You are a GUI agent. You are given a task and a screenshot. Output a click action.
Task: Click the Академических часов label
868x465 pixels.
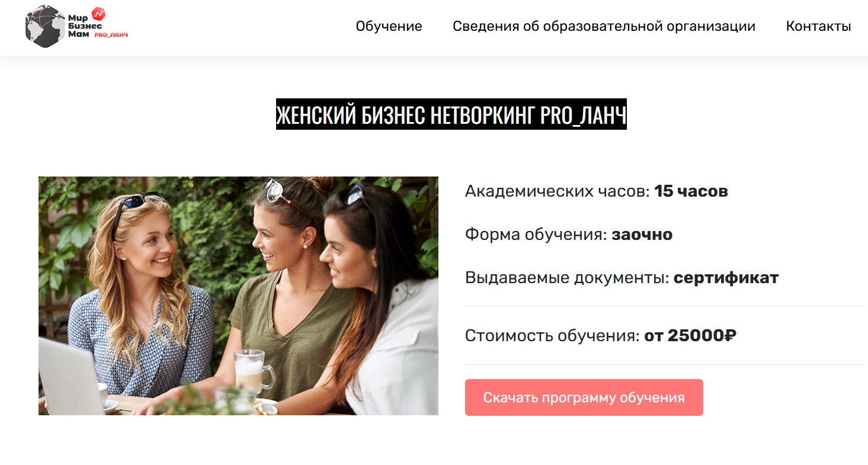[558, 191]
